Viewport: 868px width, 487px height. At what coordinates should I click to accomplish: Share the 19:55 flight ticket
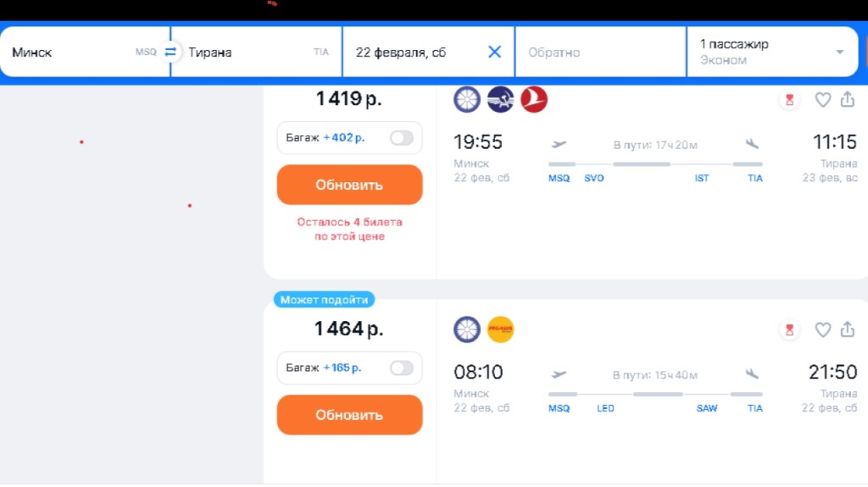(x=847, y=100)
